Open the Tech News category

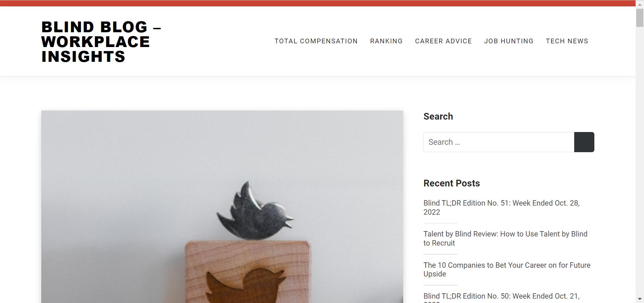(x=567, y=41)
